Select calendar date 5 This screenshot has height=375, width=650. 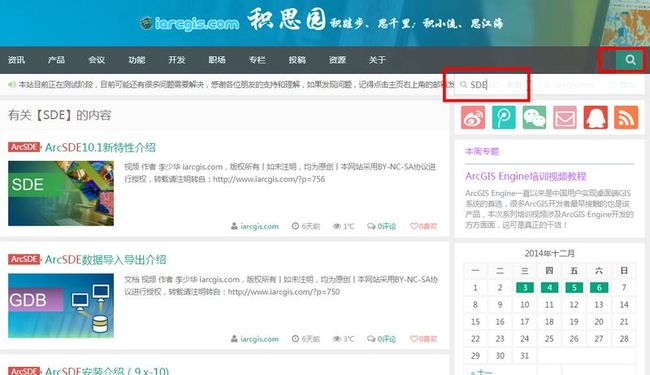point(574,288)
